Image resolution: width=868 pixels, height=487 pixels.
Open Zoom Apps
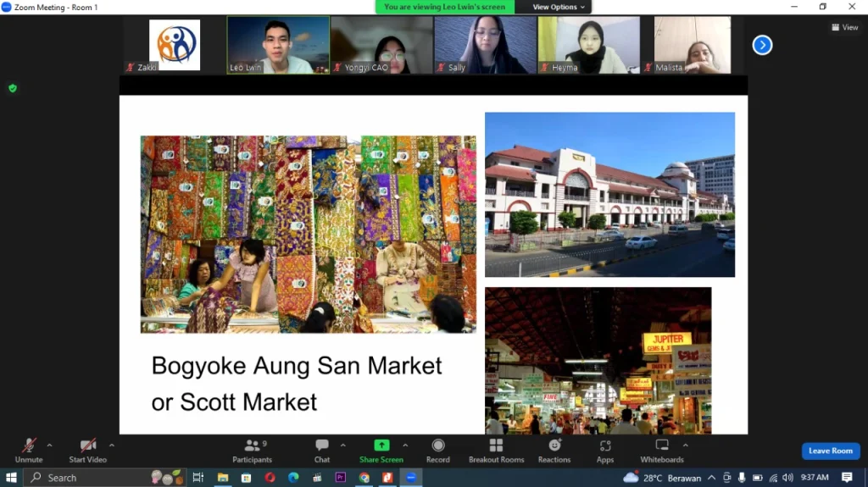click(605, 451)
